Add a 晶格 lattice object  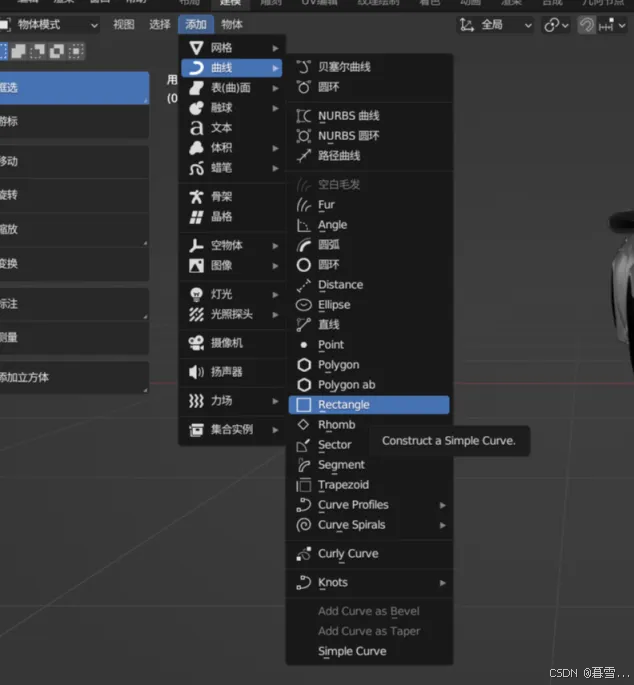pyautogui.click(x=232, y=217)
